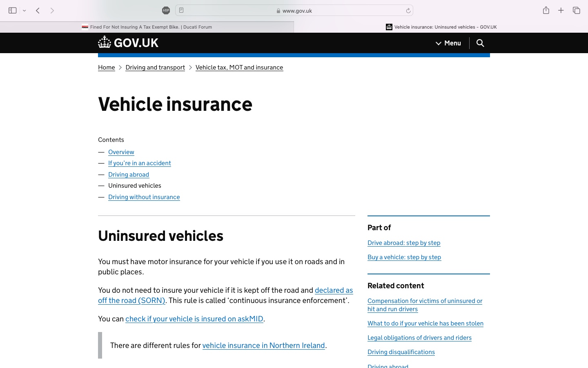Expand the sidebar options dropdown arrow
The height and width of the screenshot is (368, 588).
point(24,11)
